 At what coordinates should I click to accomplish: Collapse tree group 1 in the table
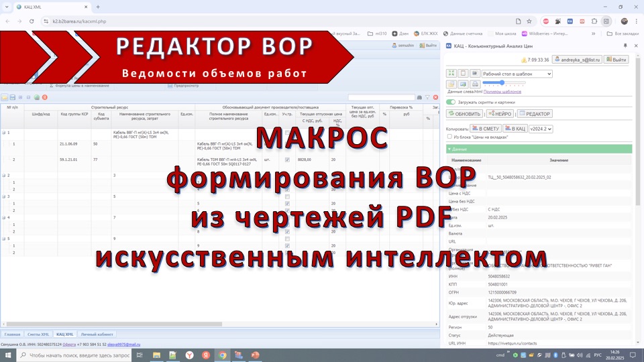tap(4, 133)
